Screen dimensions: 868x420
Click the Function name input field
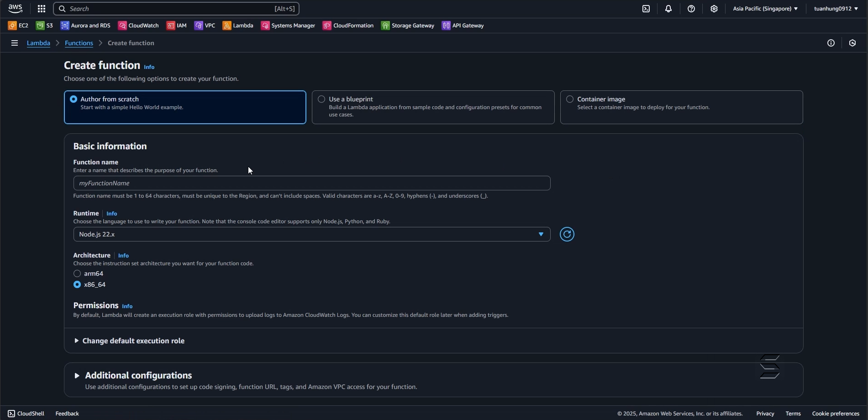312,183
